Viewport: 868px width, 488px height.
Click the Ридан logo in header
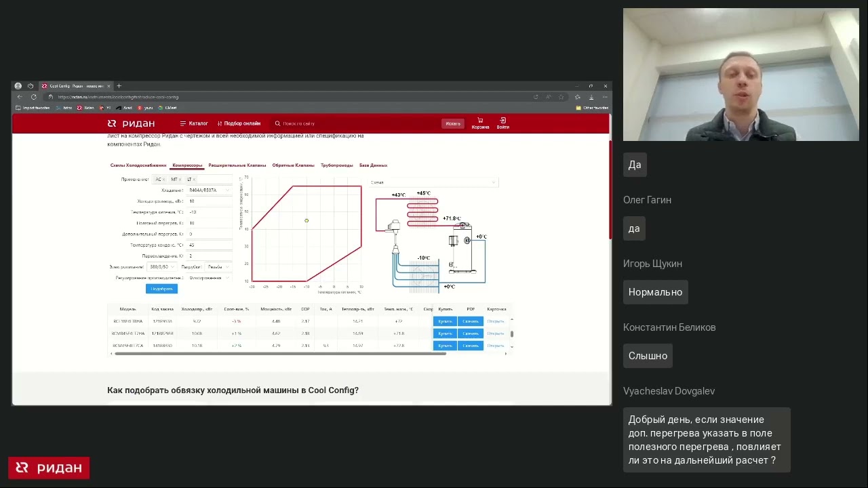point(131,123)
